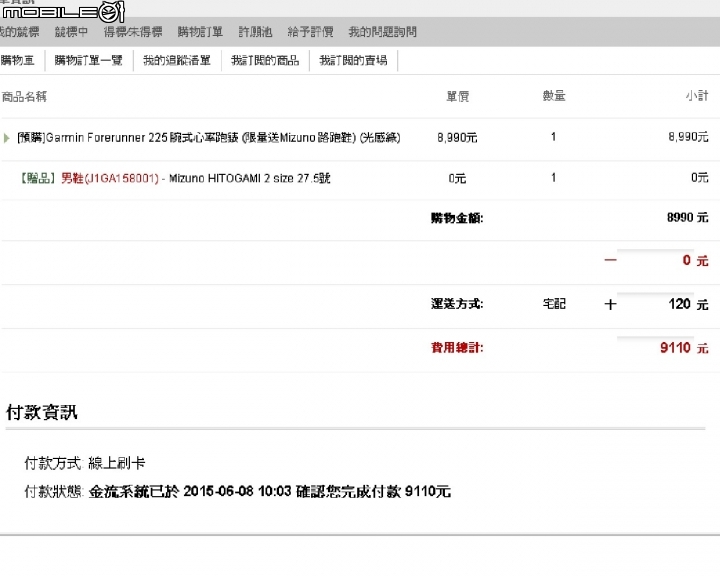Image resolution: width=720 pixels, height=576 pixels.
Task: Open the 我的問題詢問 menu item
Action: 382,32
